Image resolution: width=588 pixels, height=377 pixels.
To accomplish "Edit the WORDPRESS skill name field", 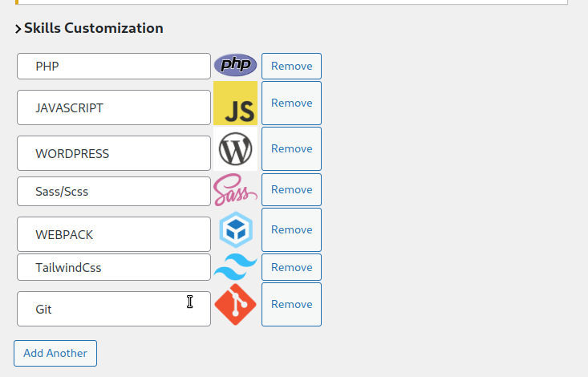I will (x=114, y=153).
